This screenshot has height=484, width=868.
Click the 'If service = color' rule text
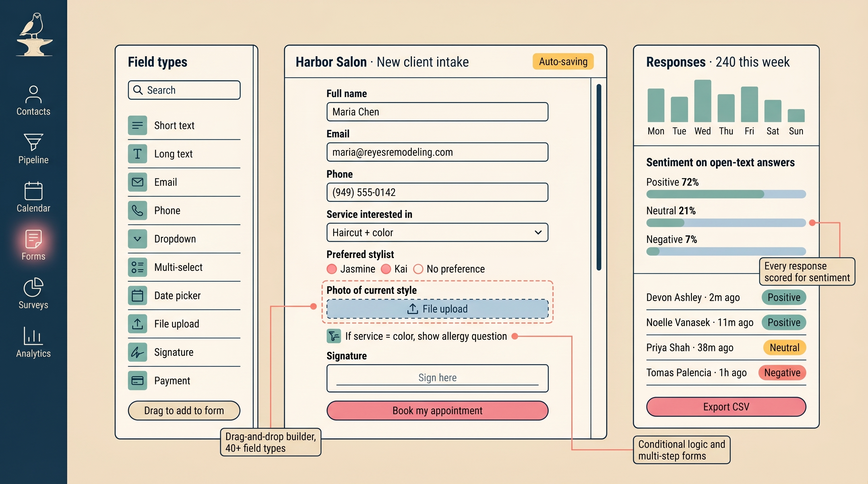pyautogui.click(x=426, y=336)
